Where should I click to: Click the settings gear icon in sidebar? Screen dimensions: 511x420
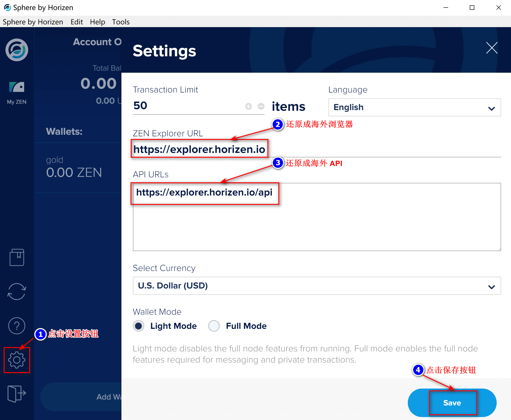17,360
